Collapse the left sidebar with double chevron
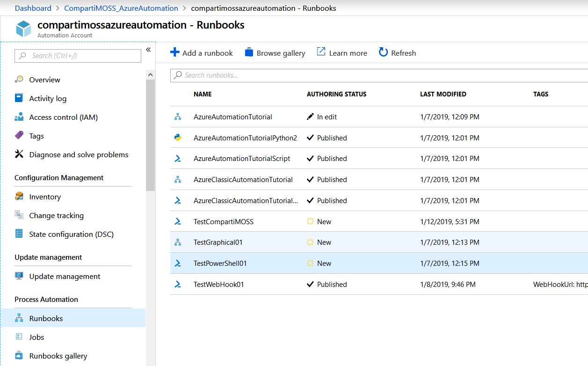588x366 pixels. pyautogui.click(x=148, y=50)
